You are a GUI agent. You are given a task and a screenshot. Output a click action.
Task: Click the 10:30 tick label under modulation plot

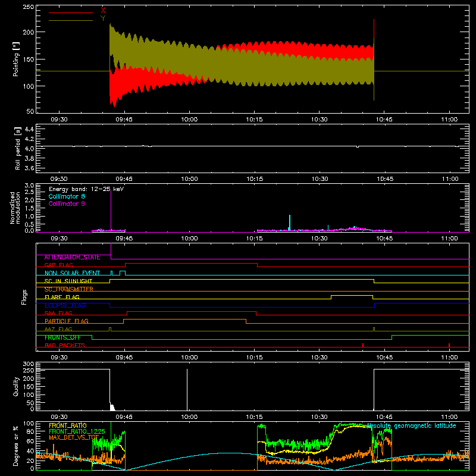point(320,239)
